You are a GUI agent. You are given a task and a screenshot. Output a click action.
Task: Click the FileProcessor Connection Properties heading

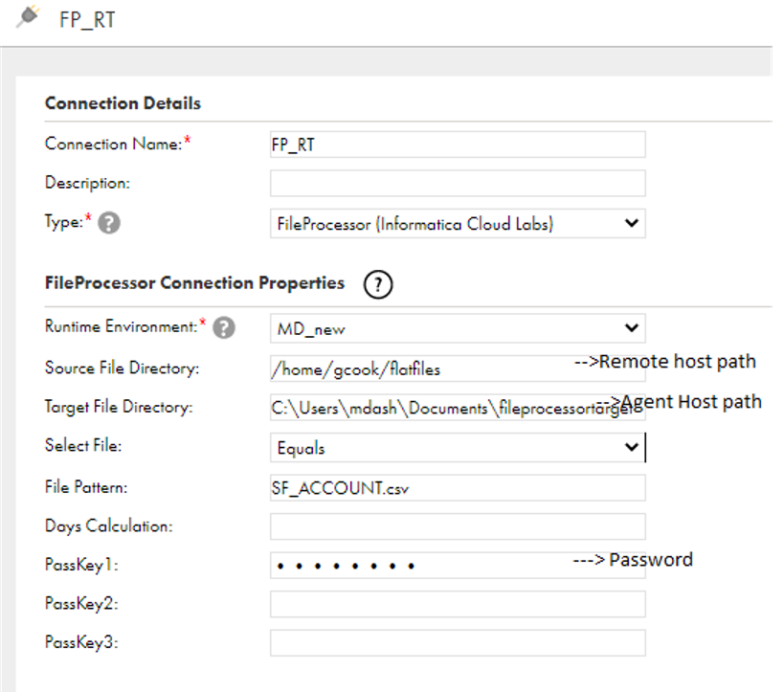click(195, 283)
